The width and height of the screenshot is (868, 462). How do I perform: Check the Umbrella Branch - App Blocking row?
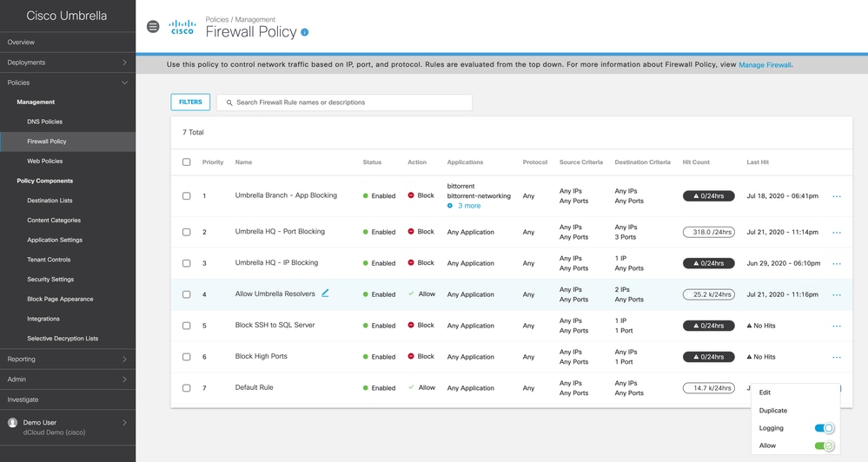pyautogui.click(x=187, y=196)
